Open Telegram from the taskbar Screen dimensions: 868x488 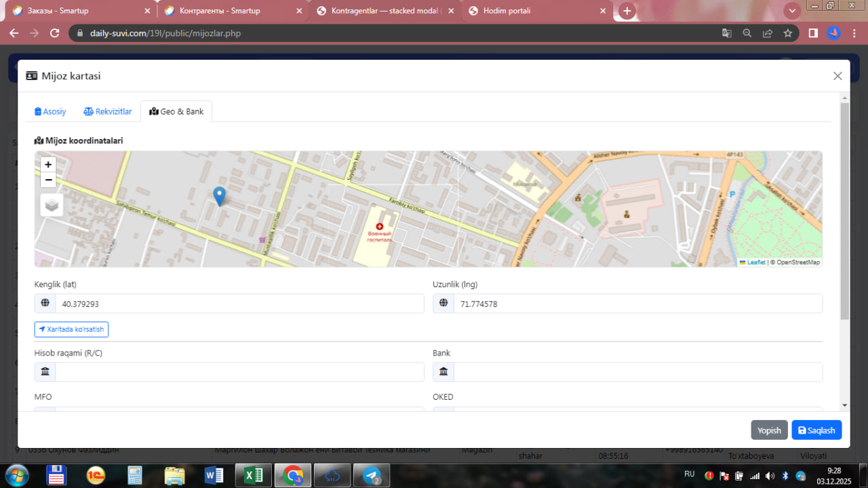[x=371, y=475]
